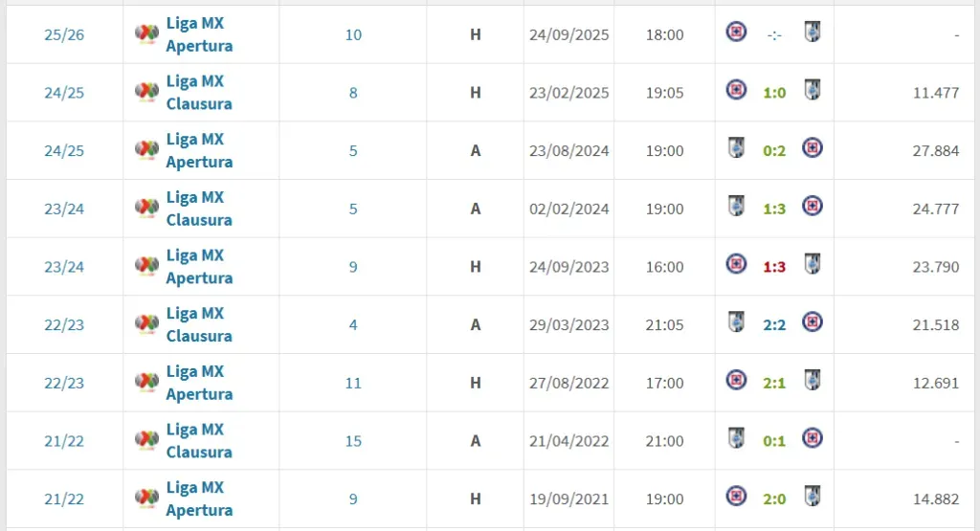Click the Querétaro crest in the 19/09/2021 match row

(x=813, y=497)
